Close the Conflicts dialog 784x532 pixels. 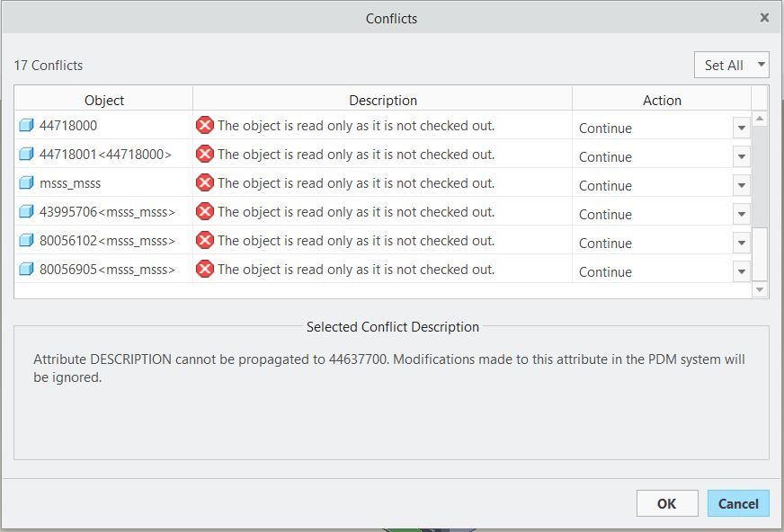pos(764,17)
